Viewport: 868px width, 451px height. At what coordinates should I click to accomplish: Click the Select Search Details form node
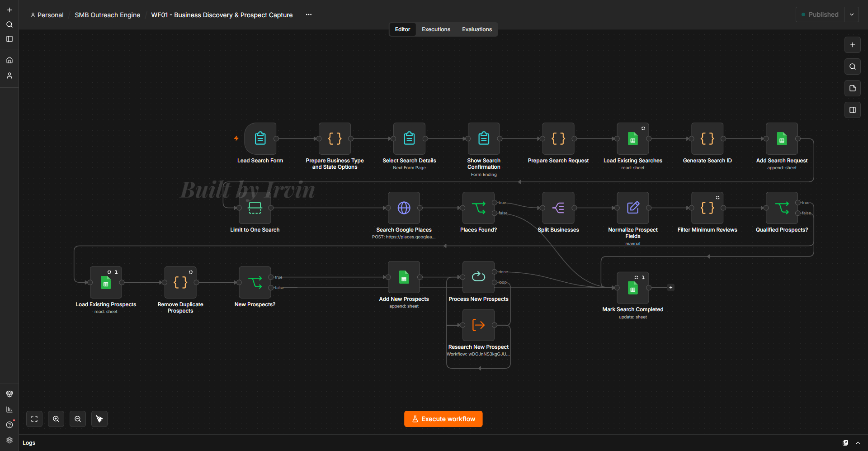(x=409, y=138)
